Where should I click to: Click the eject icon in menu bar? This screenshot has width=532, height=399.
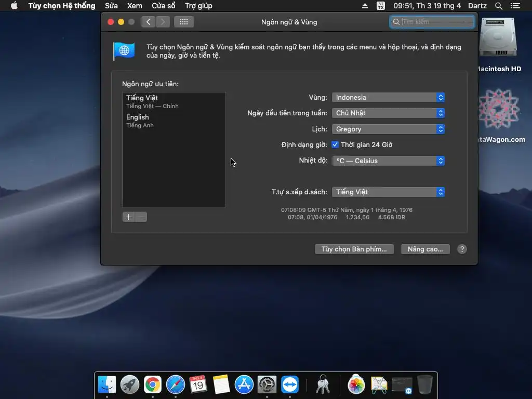coord(365,6)
